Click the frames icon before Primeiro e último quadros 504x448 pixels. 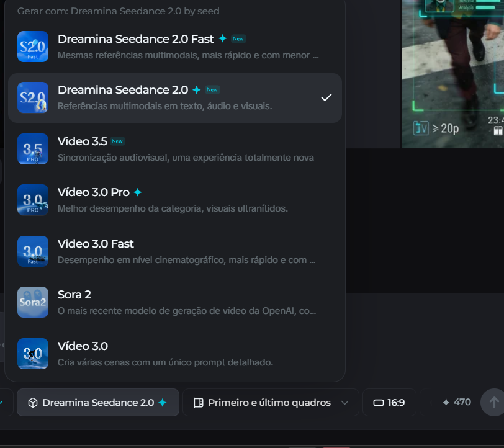[199, 403]
